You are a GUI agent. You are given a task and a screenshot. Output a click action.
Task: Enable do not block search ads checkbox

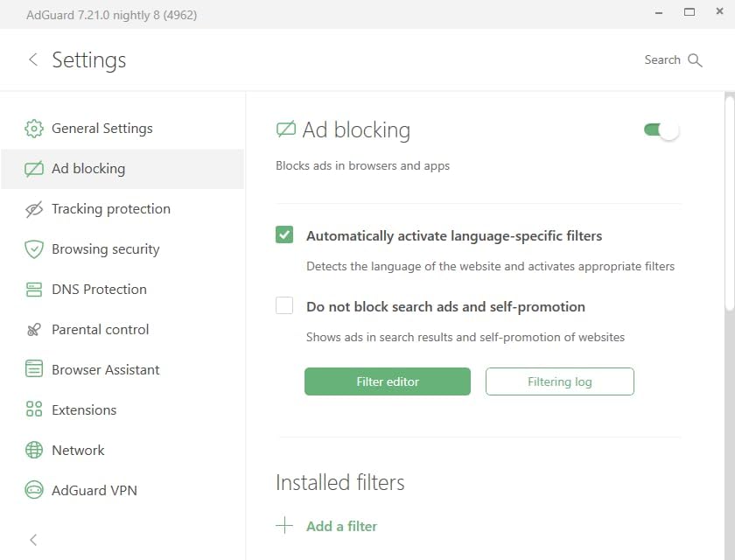(284, 306)
